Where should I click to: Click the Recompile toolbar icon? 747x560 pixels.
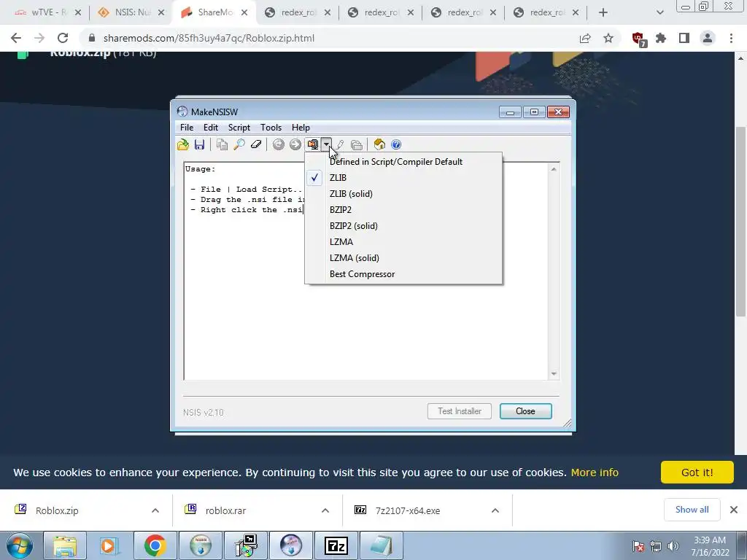278,144
